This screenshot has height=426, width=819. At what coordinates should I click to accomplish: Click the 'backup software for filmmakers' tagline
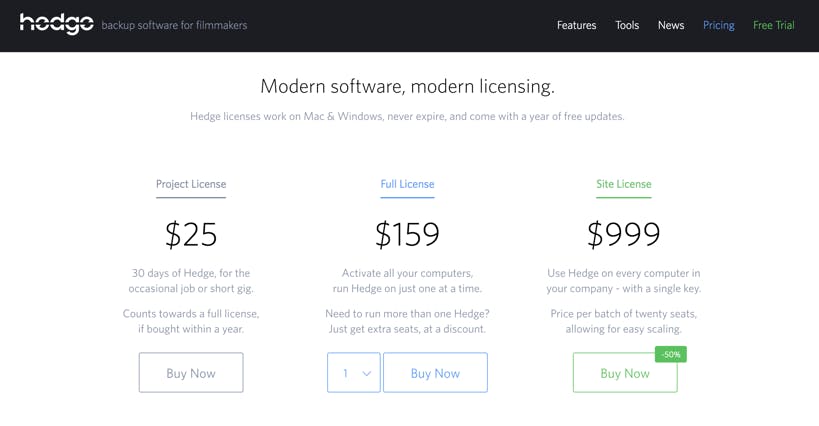click(x=174, y=25)
